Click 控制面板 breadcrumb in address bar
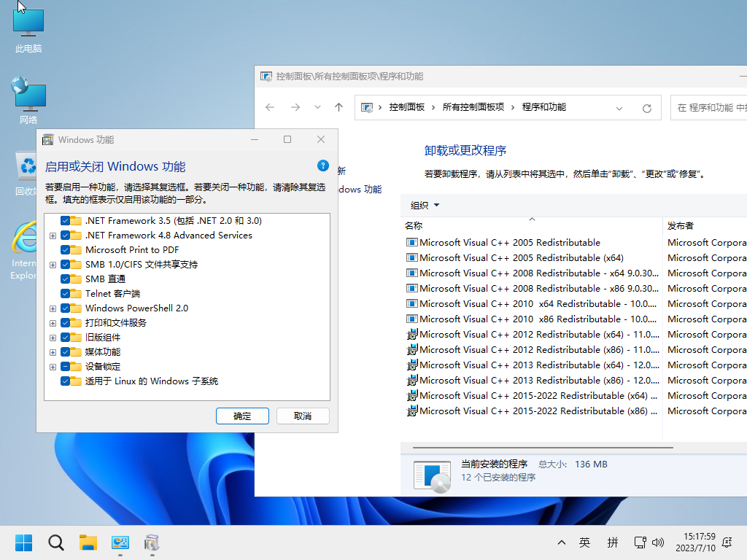The height and width of the screenshot is (560, 747). tap(406, 107)
